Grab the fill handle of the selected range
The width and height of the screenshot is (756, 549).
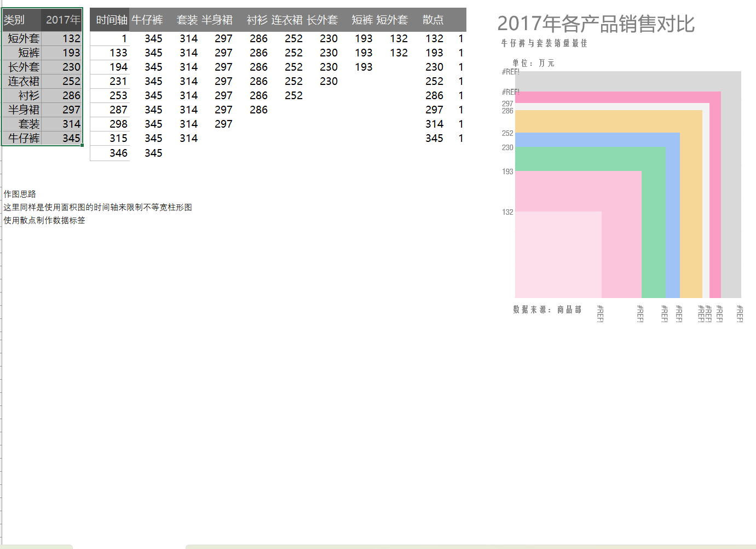[x=82, y=145]
